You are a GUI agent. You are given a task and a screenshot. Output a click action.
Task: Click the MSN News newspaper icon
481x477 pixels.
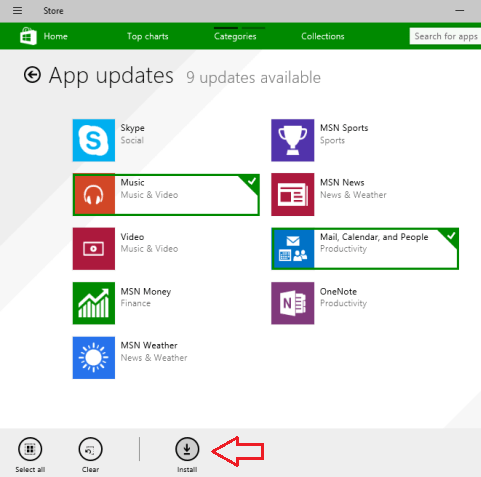293,194
